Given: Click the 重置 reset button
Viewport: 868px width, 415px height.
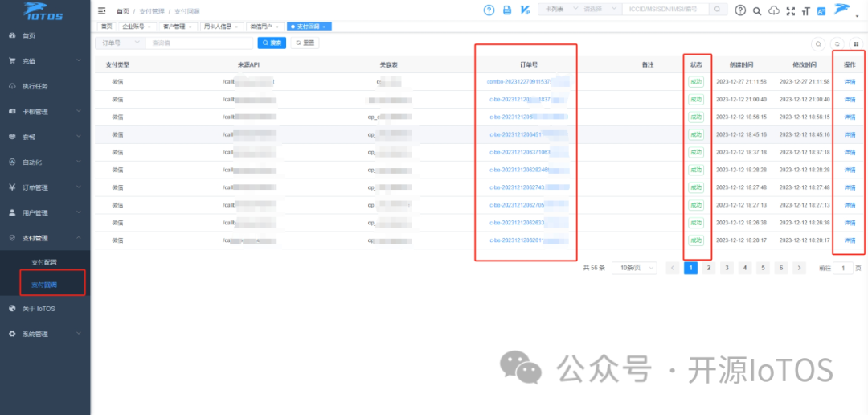Looking at the screenshot, I should [305, 43].
